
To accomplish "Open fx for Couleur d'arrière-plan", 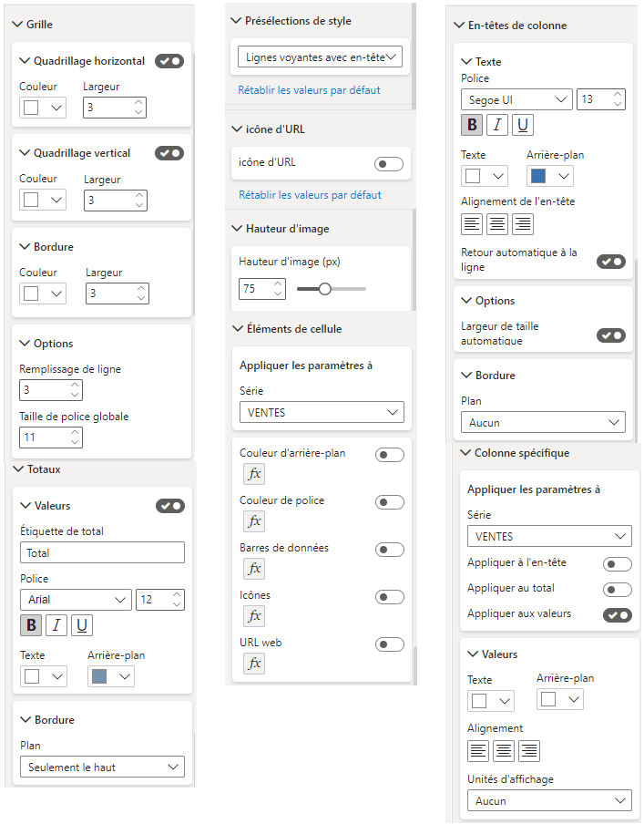I will tap(254, 473).
